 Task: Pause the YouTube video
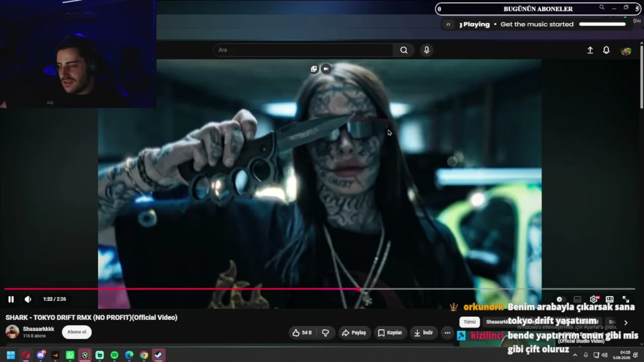(x=11, y=299)
